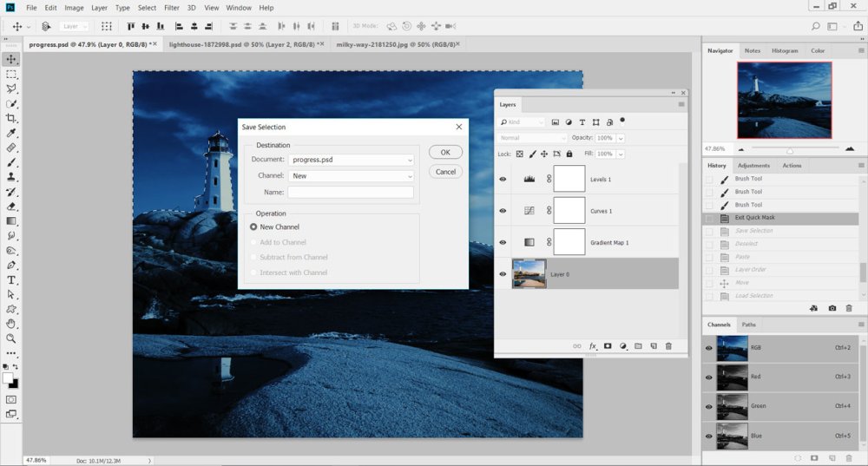This screenshot has height=466, width=868.
Task: Click the delete layer trash icon
Action: 668,346
